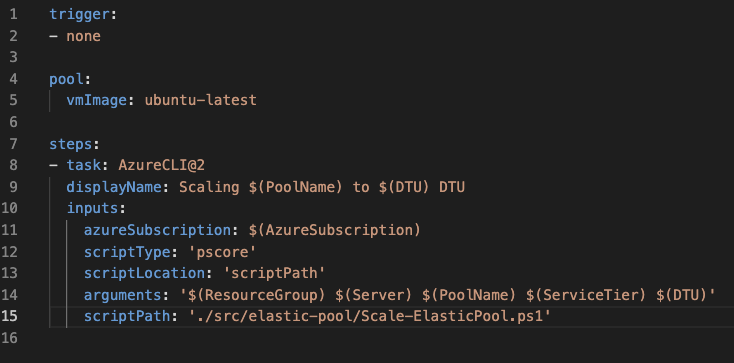Click the 'displayName' key
Image resolution: width=734 pixels, height=363 pixels.
(114, 187)
